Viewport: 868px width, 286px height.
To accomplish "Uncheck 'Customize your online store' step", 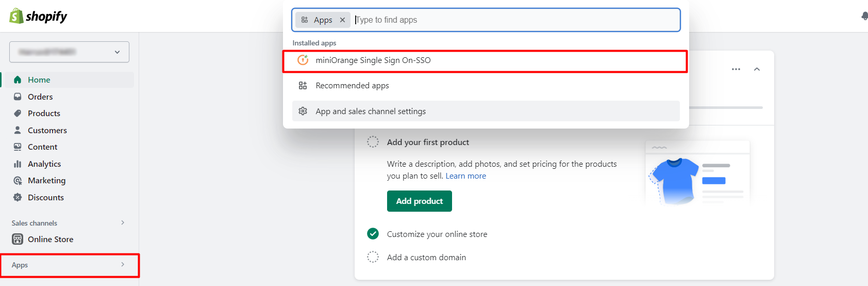I will click(373, 234).
